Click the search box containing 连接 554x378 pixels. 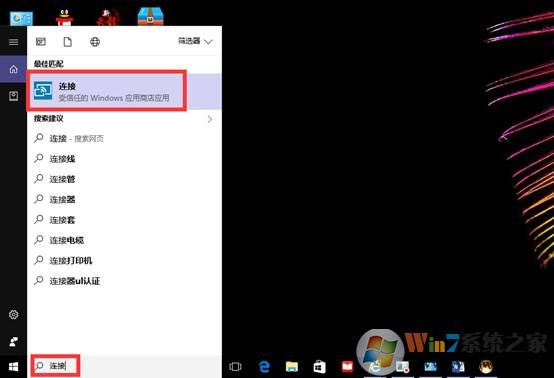124,366
